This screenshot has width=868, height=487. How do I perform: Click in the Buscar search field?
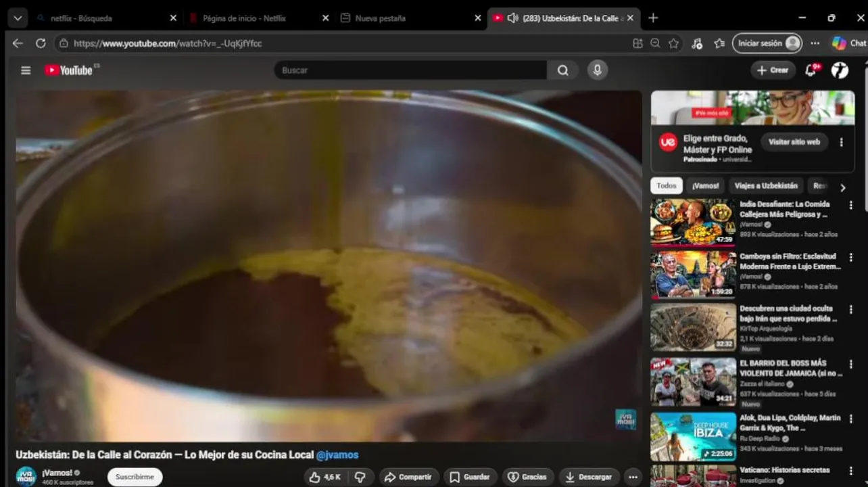410,70
